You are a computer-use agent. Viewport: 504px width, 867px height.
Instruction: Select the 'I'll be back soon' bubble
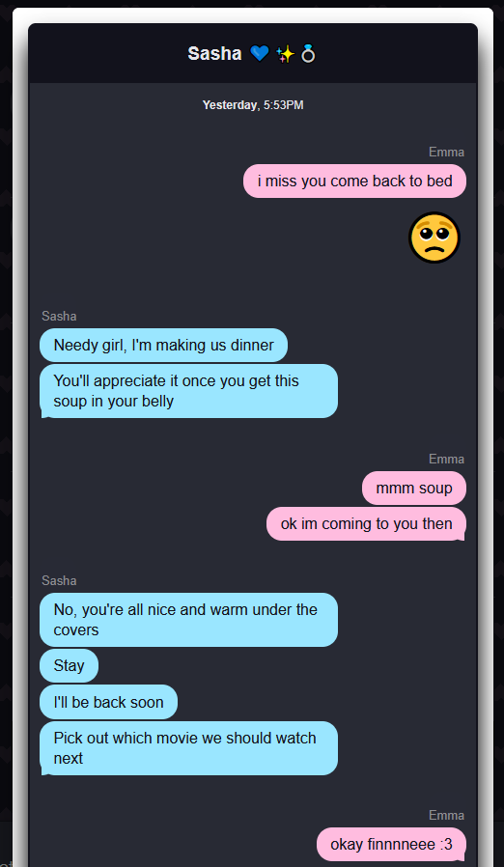[108, 702]
